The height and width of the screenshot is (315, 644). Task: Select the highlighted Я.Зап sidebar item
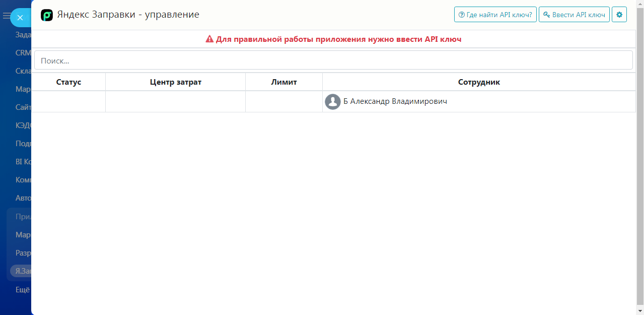(23, 271)
